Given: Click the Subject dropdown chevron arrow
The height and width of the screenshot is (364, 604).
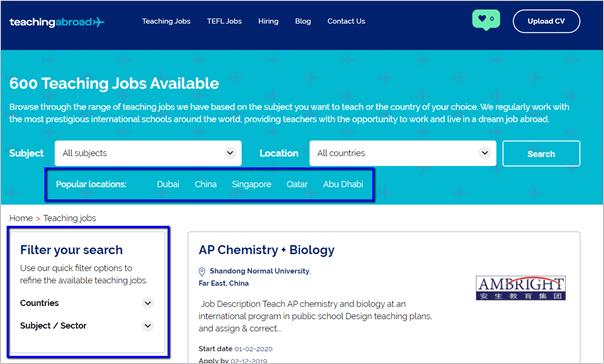Looking at the screenshot, I should (230, 153).
